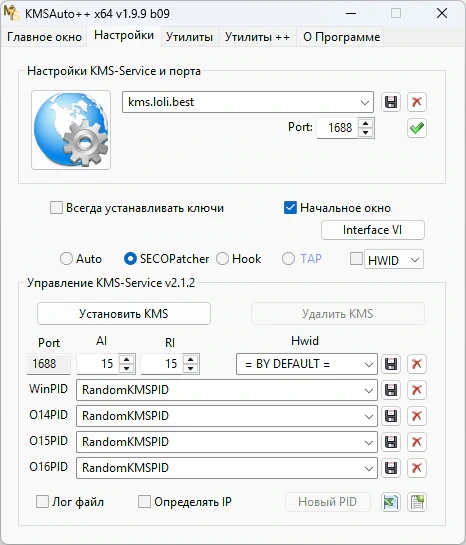
Task: Click the Interface VI button
Action: pyautogui.click(x=373, y=230)
